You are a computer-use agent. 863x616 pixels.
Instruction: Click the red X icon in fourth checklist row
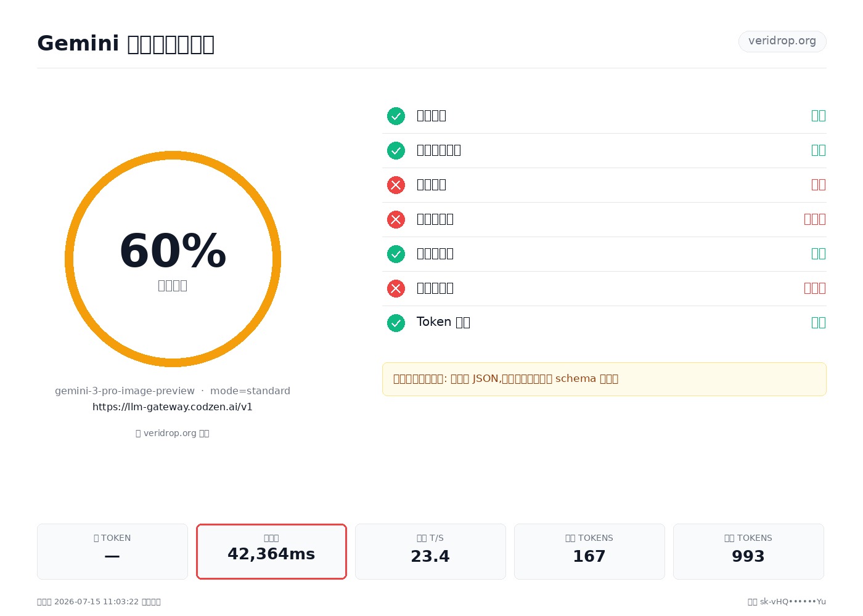click(396, 219)
